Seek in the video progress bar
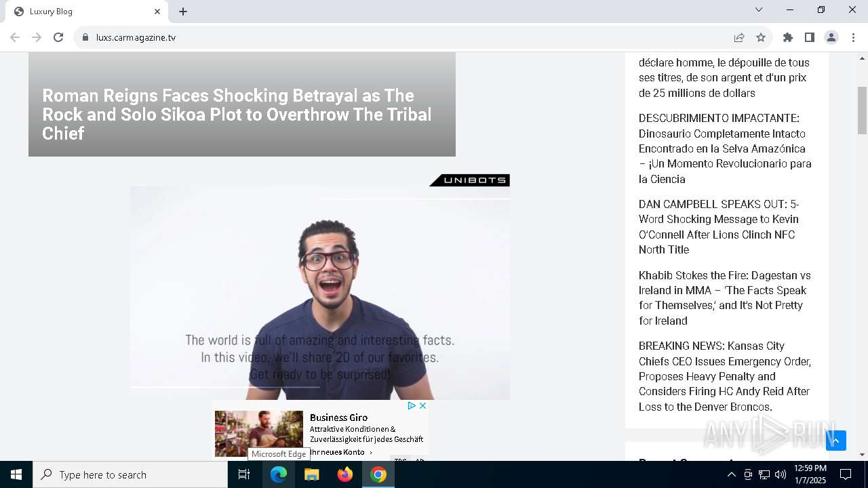 (x=320, y=387)
